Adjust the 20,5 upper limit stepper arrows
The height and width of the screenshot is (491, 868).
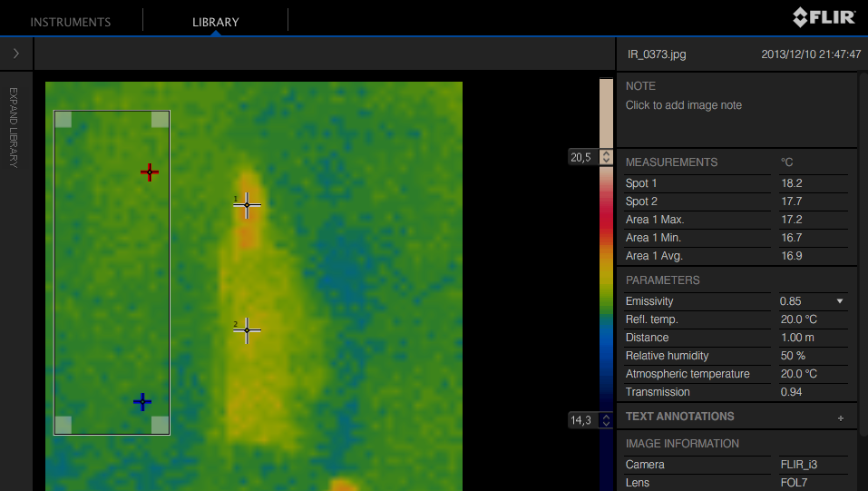[606, 157]
